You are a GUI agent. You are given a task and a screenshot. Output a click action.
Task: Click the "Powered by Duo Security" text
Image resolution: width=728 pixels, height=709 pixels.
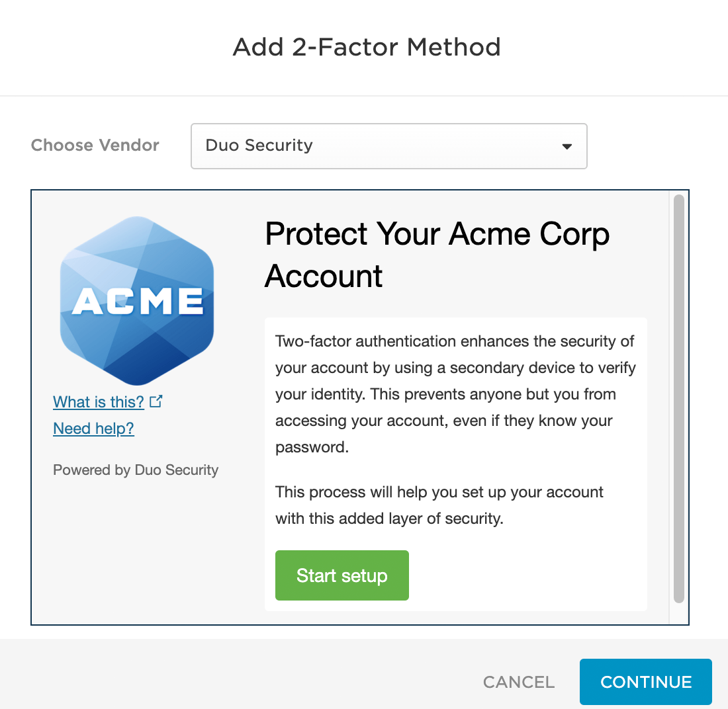pos(136,470)
